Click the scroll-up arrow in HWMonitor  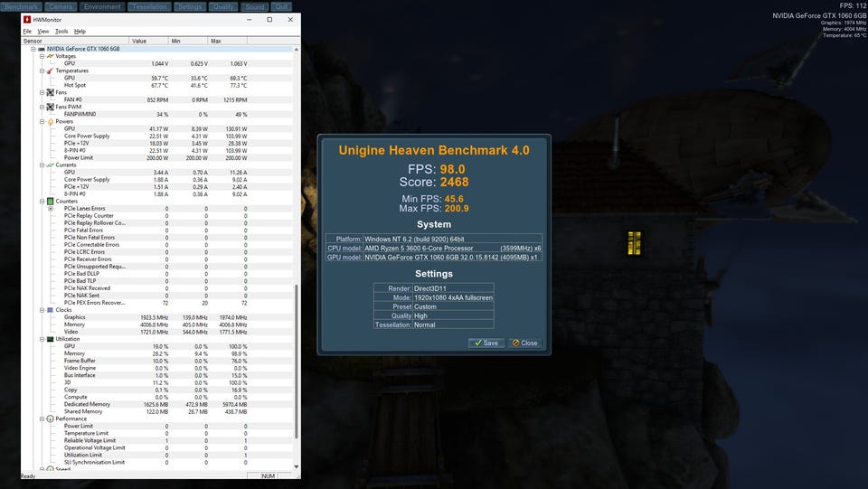coord(297,49)
